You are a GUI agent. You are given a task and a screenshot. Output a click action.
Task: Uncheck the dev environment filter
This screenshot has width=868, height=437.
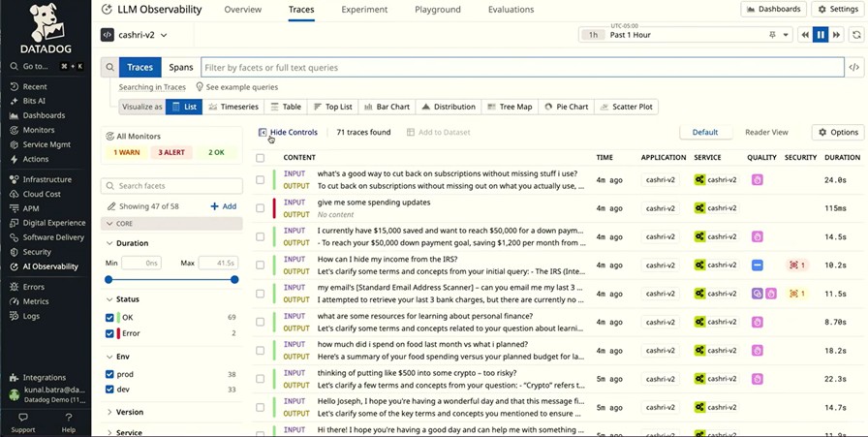[x=109, y=390]
